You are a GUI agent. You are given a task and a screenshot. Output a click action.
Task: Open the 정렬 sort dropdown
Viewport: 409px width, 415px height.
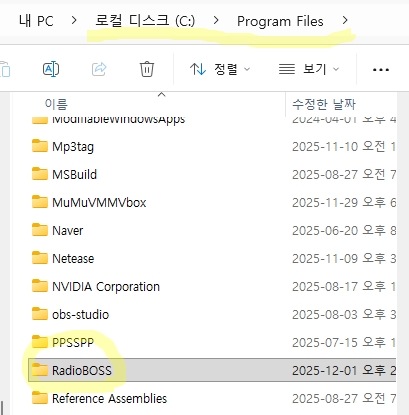220,69
